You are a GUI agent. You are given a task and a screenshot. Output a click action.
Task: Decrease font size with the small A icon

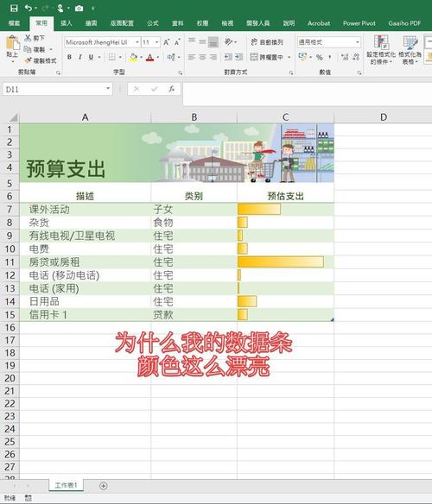[x=177, y=42]
